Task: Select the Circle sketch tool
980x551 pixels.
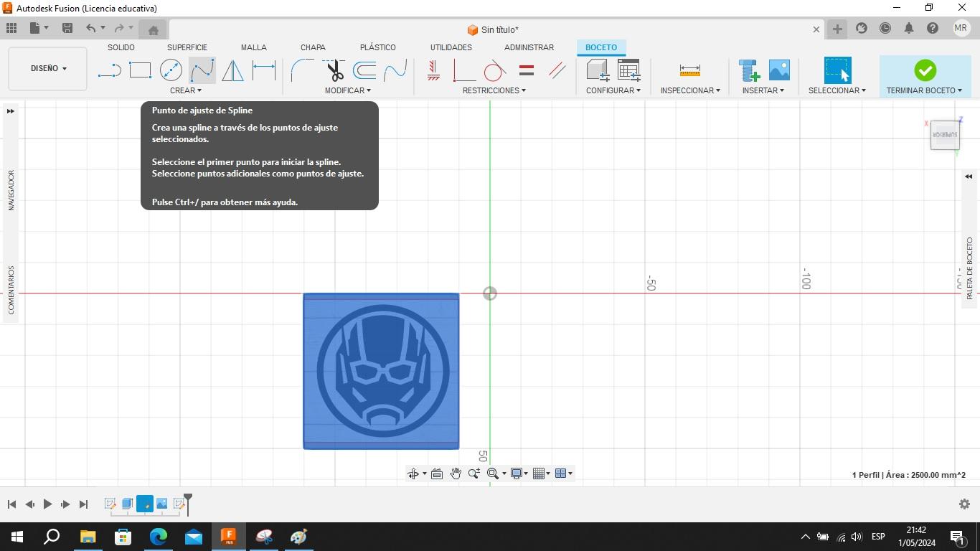Action: pos(171,70)
